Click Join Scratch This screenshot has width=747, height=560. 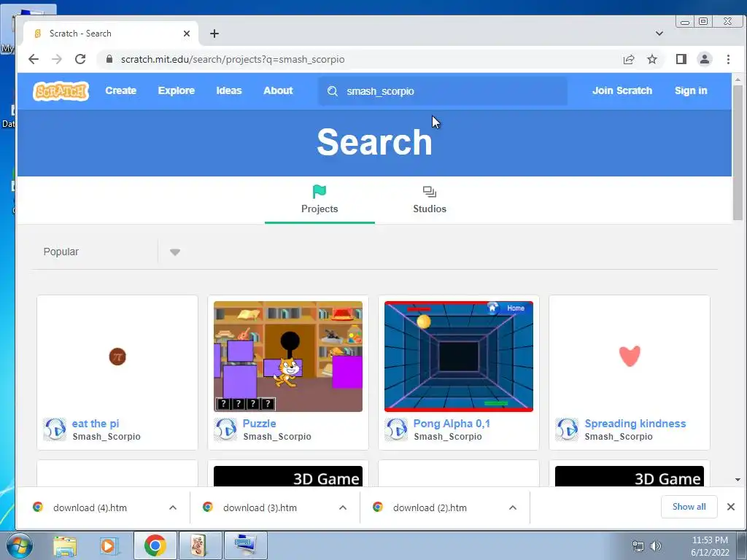(x=622, y=90)
